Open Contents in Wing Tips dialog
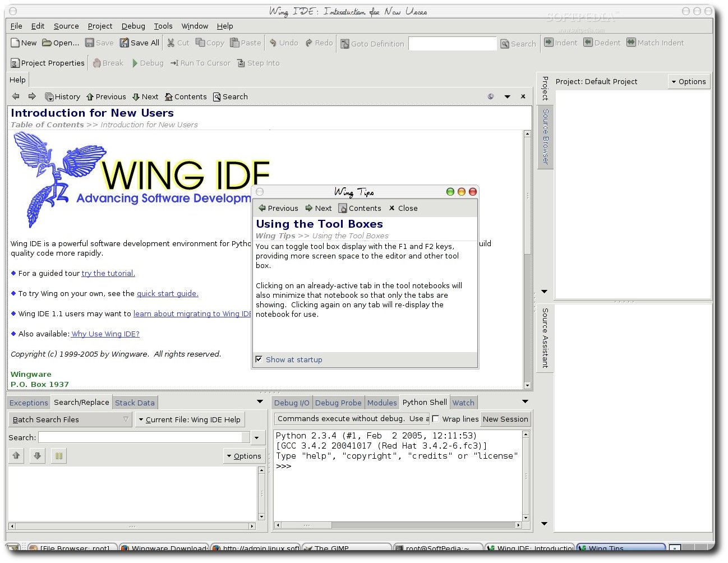The width and height of the screenshot is (728, 563). pos(360,208)
